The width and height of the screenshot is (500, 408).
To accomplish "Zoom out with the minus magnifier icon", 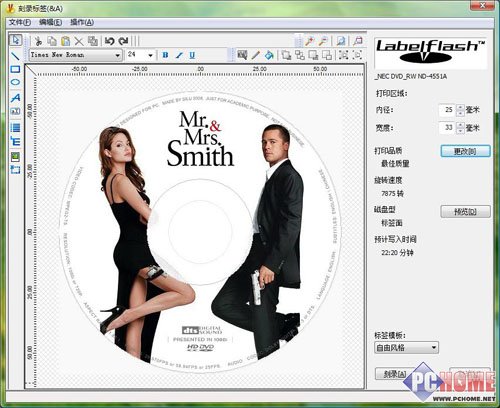I will [x=323, y=41].
